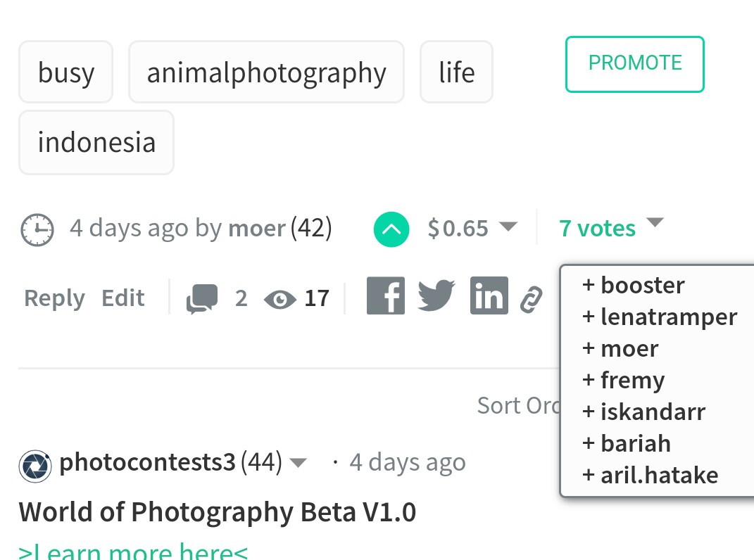Screen dimensions: 754x560
Task: Click the Reply link
Action: (54, 298)
